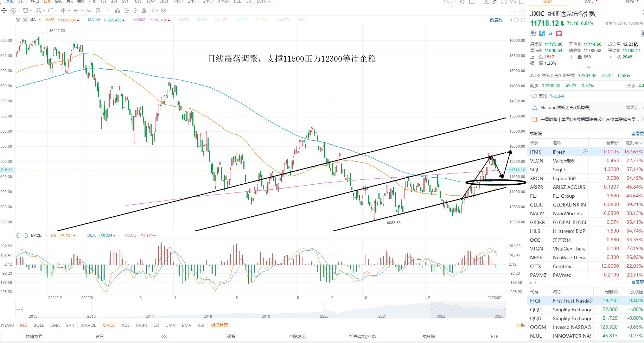Viewport: 644px width, 343px height.
Task: Click the 前复权 adjustment button
Action: (496, 20)
